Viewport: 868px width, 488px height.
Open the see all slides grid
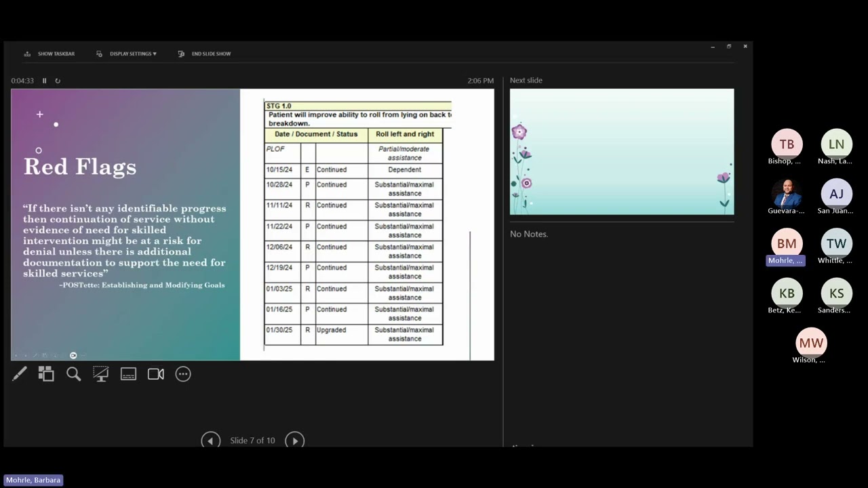pos(46,373)
